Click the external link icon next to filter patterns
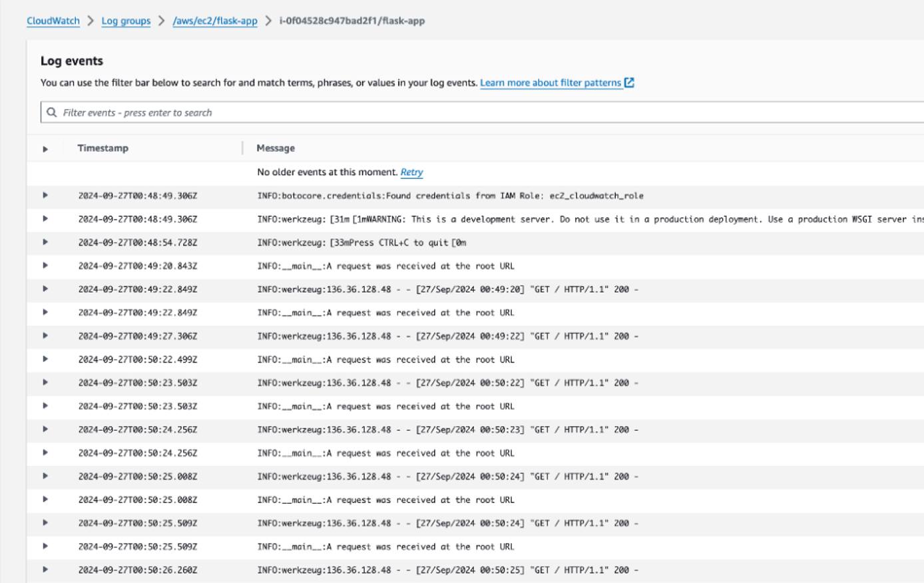This screenshot has width=924, height=583. click(628, 83)
